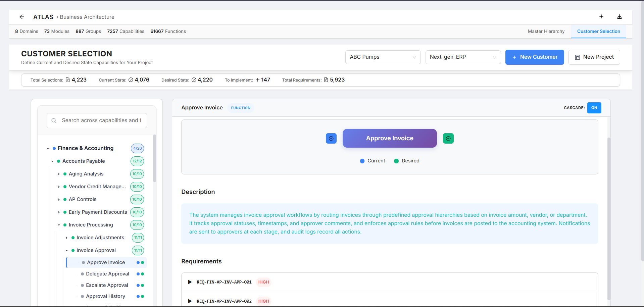Click the New Project button
The image size is (644, 307).
click(x=594, y=57)
